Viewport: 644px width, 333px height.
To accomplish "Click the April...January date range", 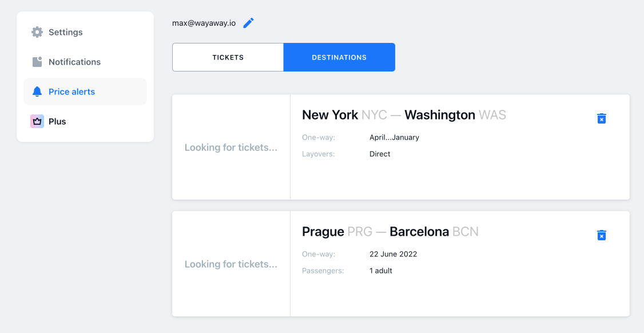I will click(394, 137).
